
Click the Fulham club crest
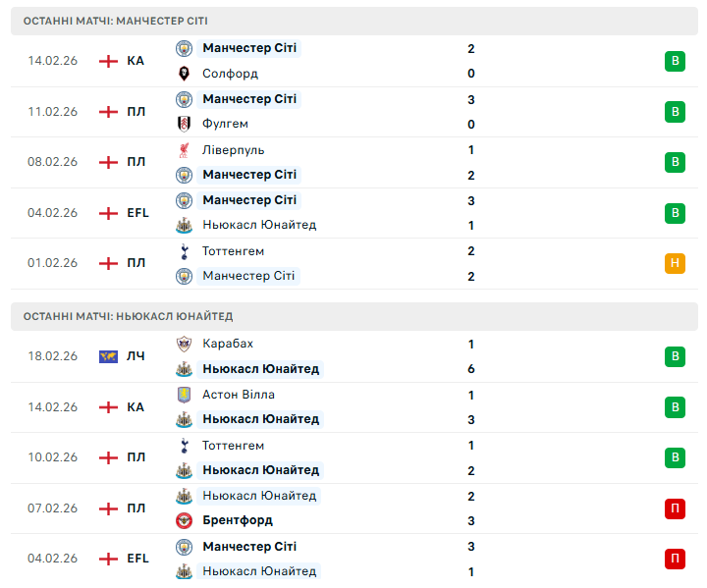point(184,125)
